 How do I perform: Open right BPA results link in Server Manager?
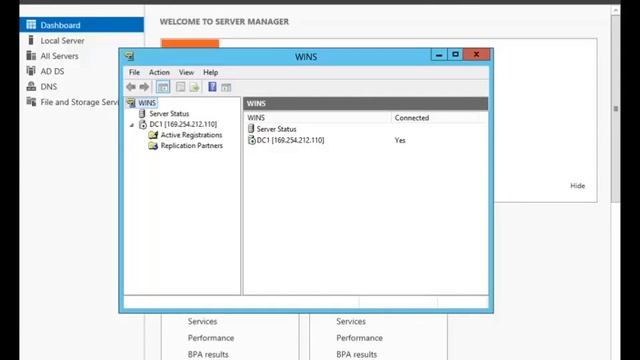[x=357, y=354]
